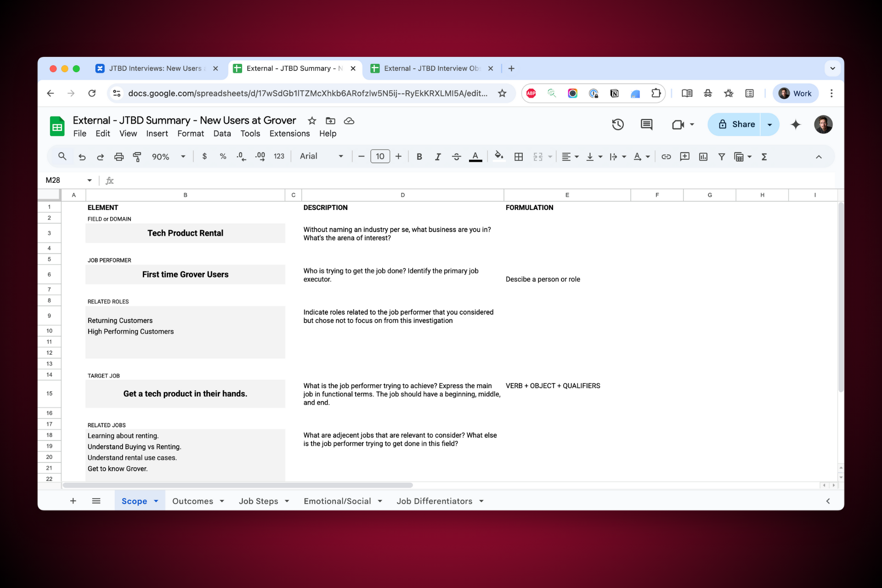Viewport: 882px width, 588px height.
Task: Click the insert link icon
Action: click(x=666, y=157)
